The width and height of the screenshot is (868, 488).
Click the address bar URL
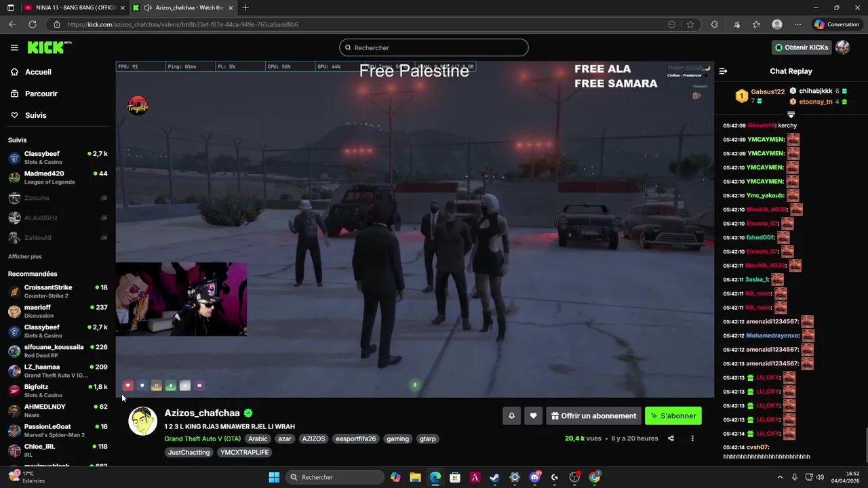click(183, 24)
